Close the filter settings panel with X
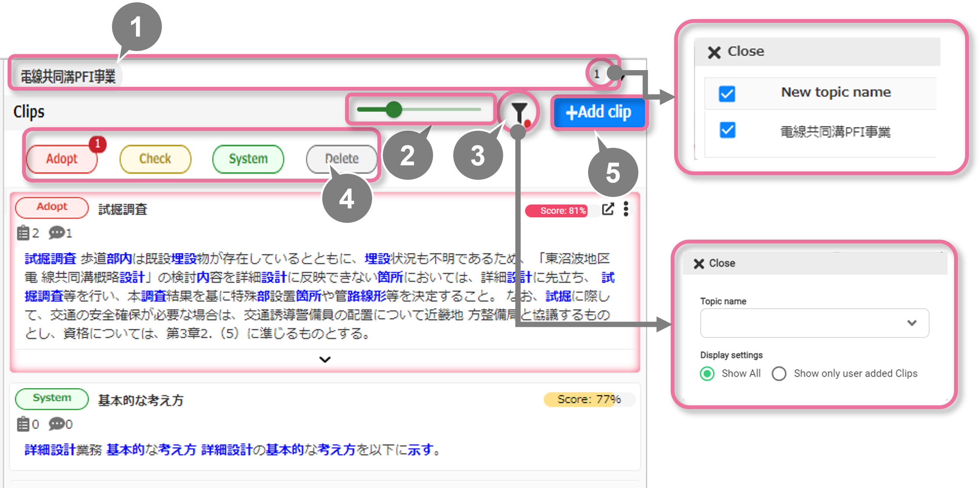 pos(699,264)
